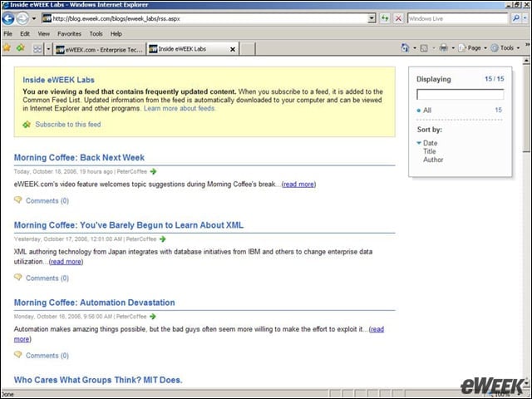Open Who Cares What Groups Think article
The height and width of the screenshot is (399, 532).
click(98, 380)
